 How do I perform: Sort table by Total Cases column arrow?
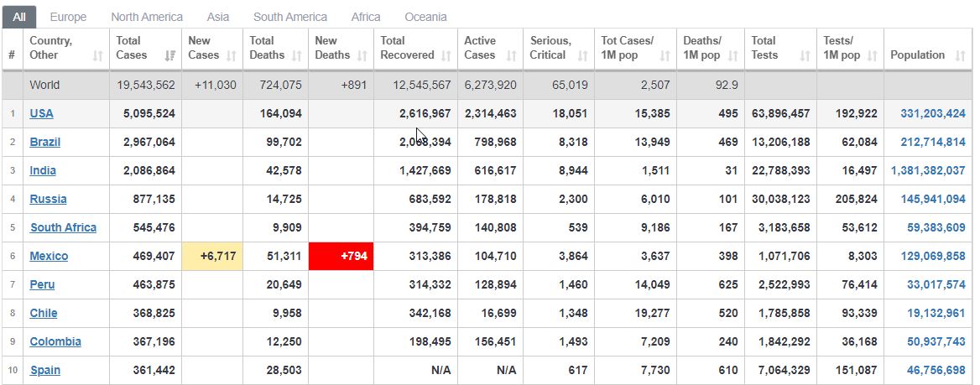pyautogui.click(x=170, y=56)
